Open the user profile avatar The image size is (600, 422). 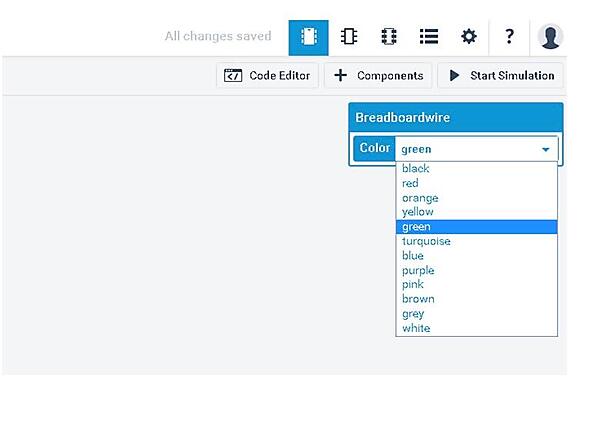550,37
